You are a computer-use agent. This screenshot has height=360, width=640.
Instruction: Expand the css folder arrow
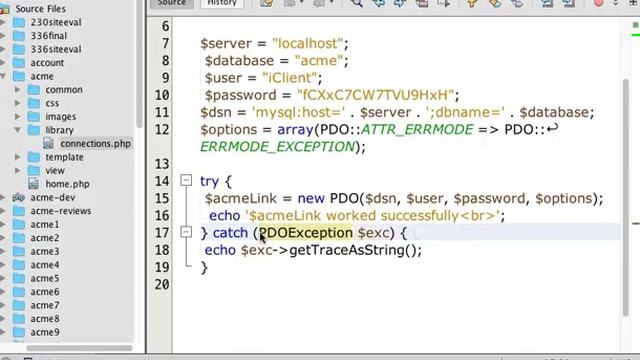point(18,103)
